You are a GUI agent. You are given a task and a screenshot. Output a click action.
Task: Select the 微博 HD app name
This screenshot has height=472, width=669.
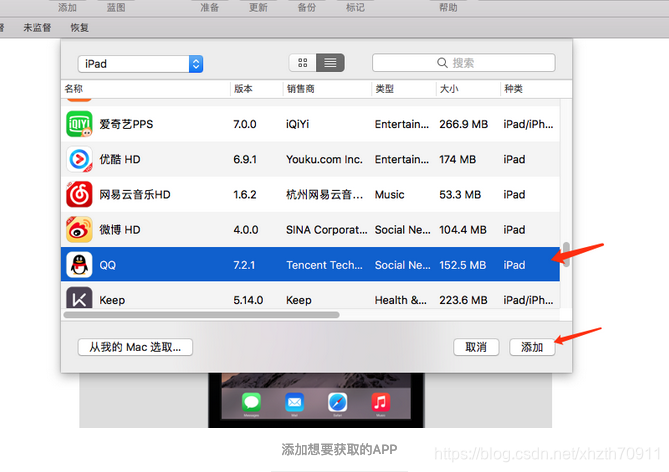120,230
